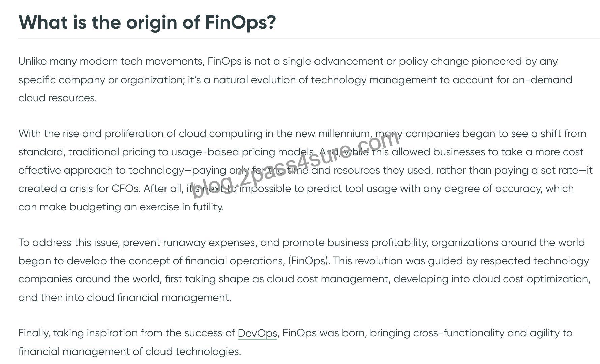Click the word "CFOs" in the second paragraph
Image resolution: width=600 pixels, height=364 pixels.
[125, 188]
